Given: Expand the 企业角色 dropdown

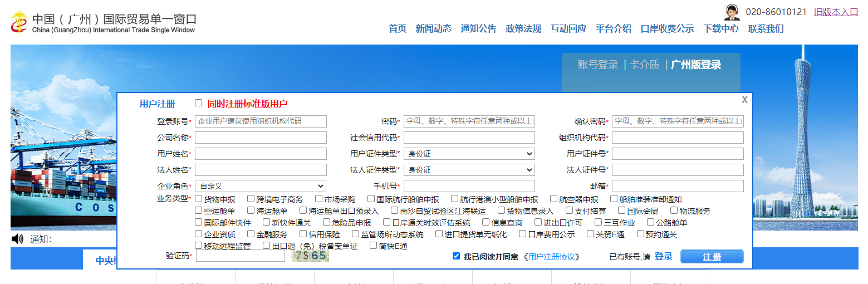Looking at the screenshot, I should click(260, 186).
